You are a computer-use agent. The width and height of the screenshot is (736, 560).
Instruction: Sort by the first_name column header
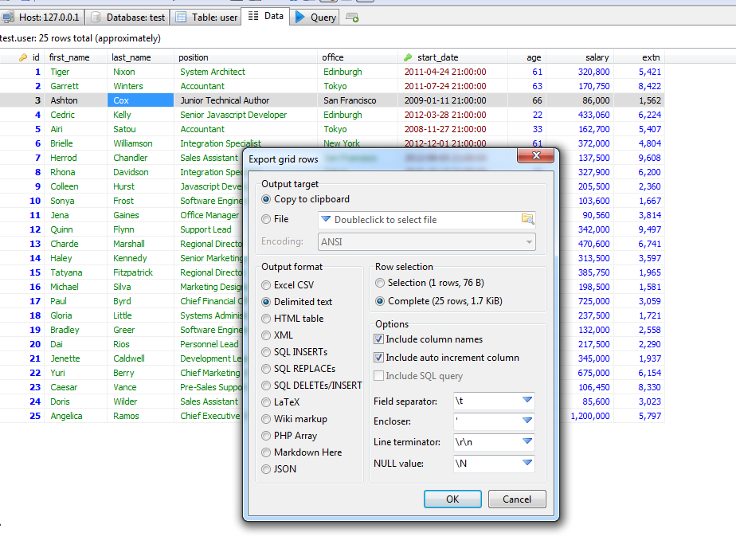click(x=76, y=57)
